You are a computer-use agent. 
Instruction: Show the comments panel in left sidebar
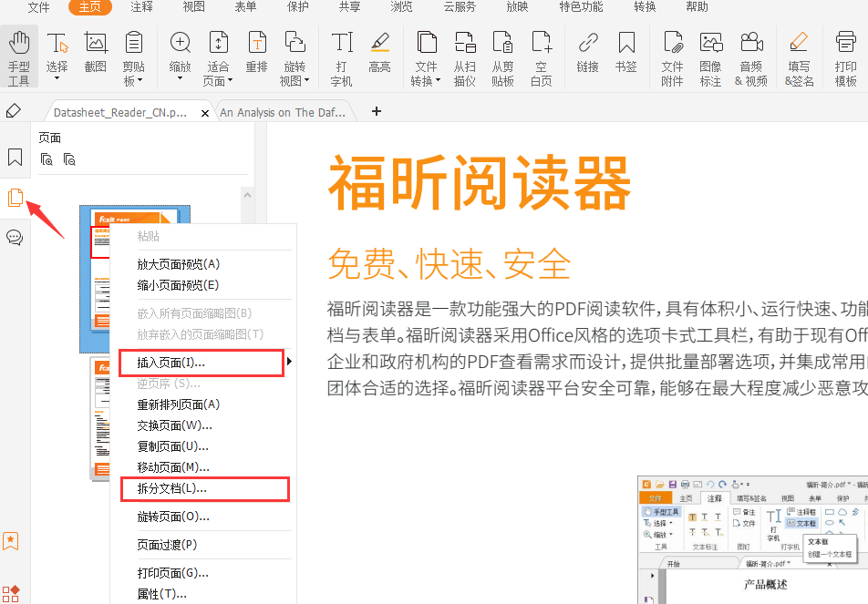(x=15, y=238)
